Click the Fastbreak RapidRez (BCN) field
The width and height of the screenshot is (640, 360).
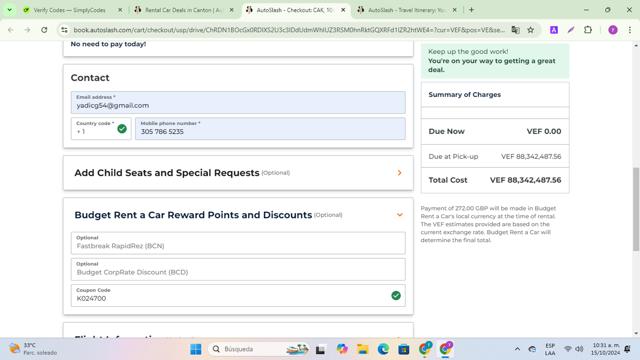pos(238,243)
